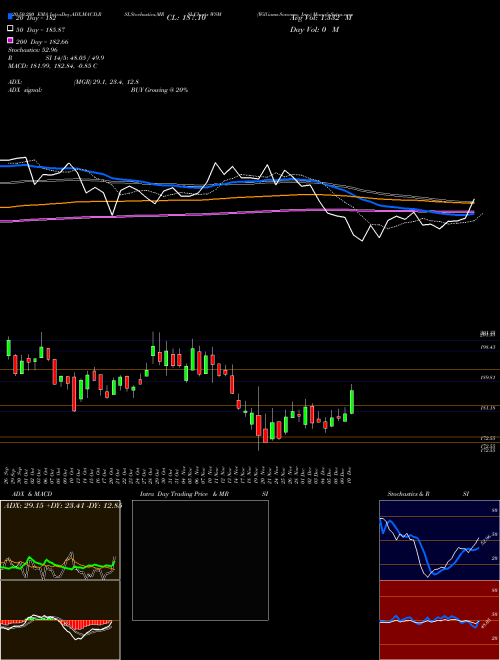Viewport: 500px width, 660px height.
Task: Click the 'Avg Vol: 1.332 M' text
Action: click(321, 18)
